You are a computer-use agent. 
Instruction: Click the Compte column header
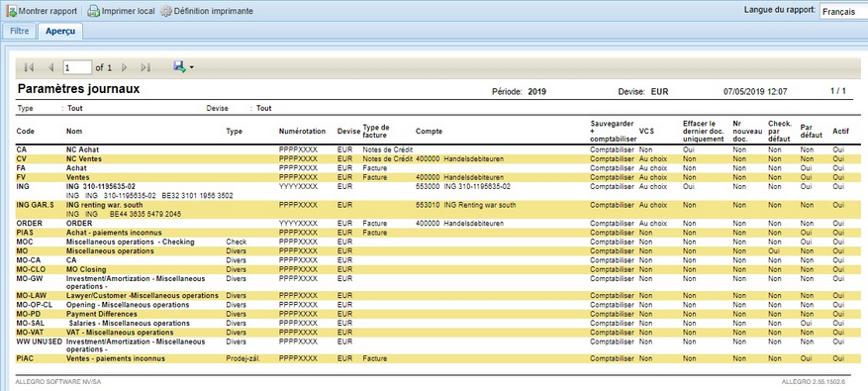429,132
